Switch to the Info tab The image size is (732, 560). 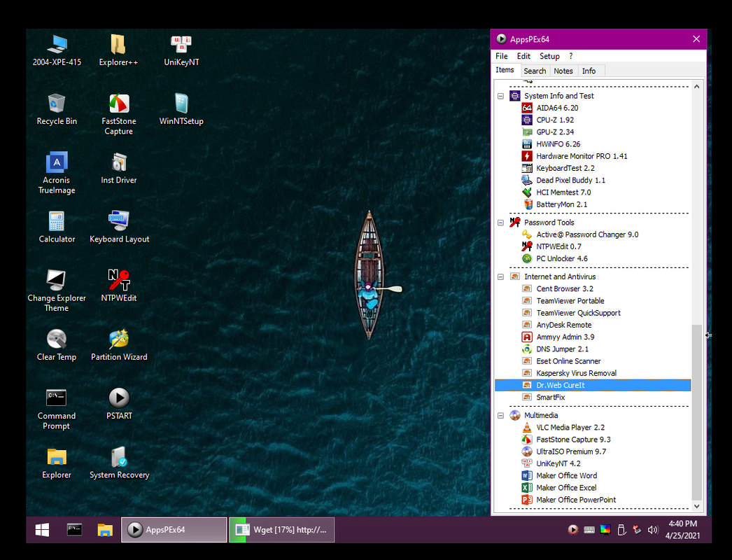point(589,71)
